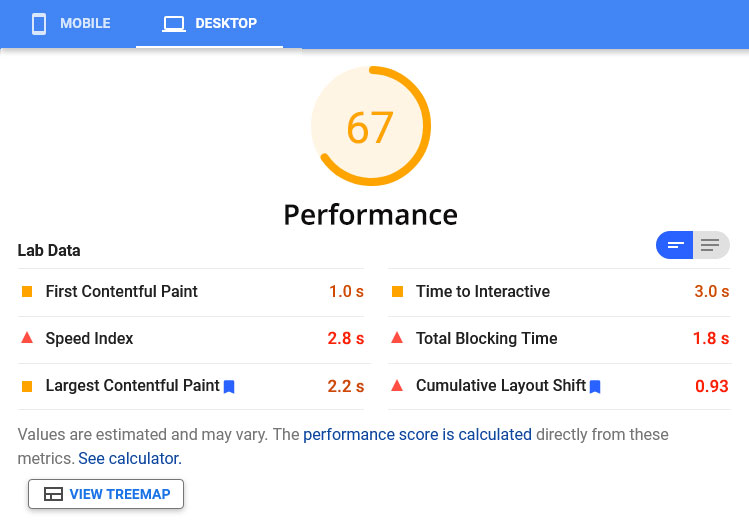Switch to the Mobile tab

[x=70, y=23]
